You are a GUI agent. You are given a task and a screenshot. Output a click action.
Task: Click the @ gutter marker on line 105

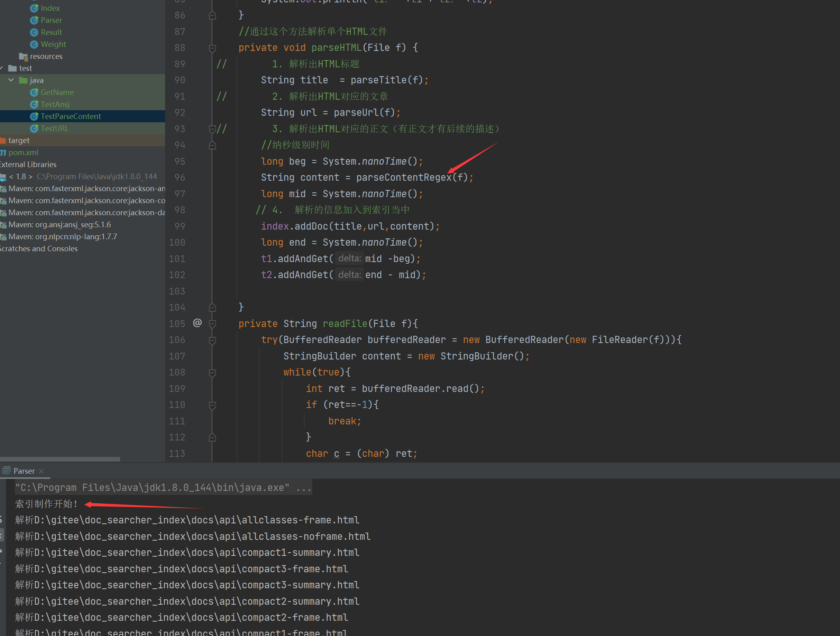tap(197, 323)
